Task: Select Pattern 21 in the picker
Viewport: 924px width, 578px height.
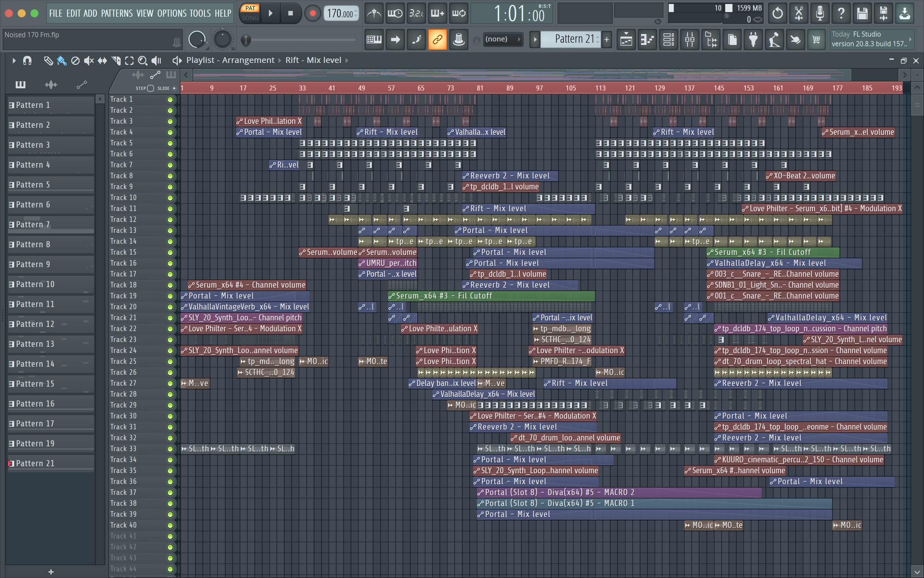Action: tap(51, 463)
